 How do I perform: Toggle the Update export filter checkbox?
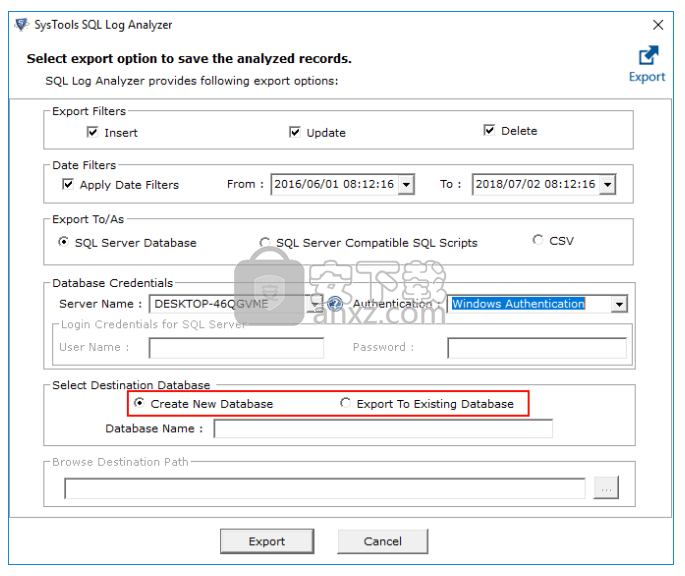(x=295, y=132)
